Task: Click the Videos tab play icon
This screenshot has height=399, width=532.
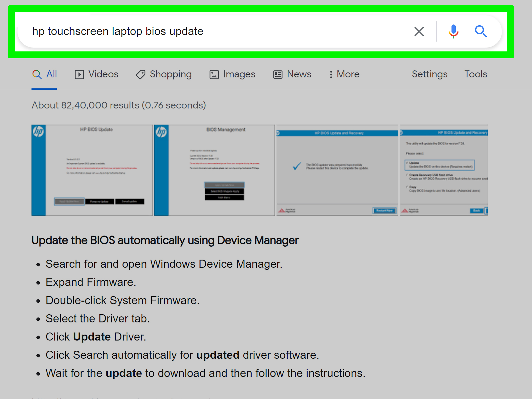Action: [79, 74]
